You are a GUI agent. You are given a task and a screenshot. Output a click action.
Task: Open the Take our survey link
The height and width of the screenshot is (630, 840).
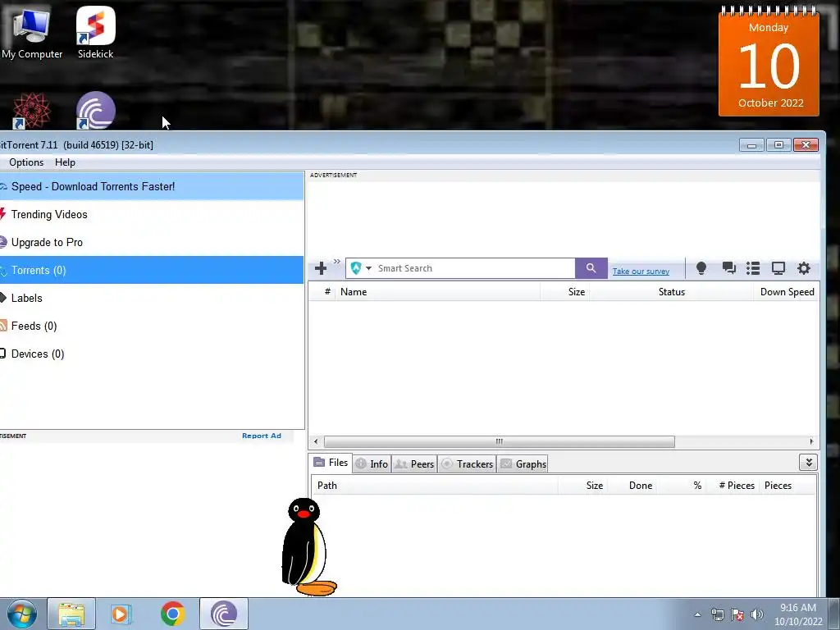641,271
